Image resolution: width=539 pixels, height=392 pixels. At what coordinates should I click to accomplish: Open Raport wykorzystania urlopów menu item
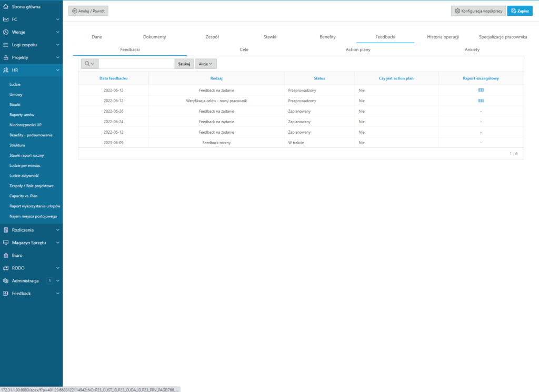coord(35,206)
